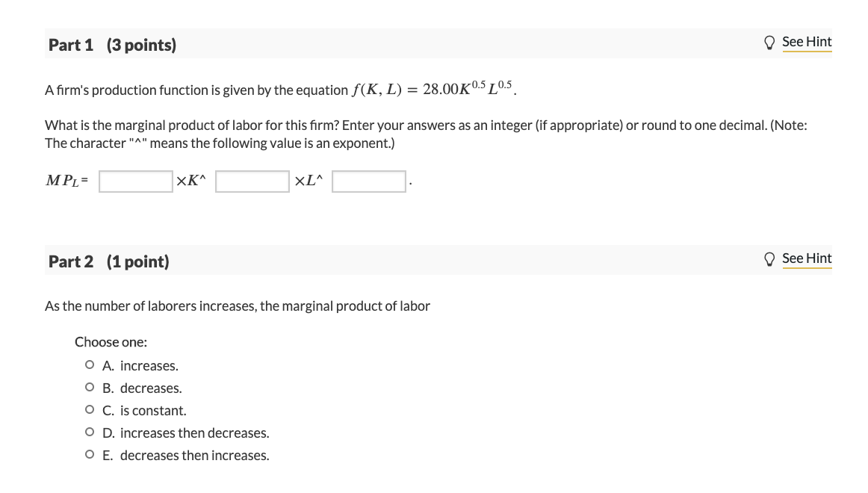Screen dimensions: 868x493
Task: Click the underlined See Hint text top right
Action: (807, 42)
